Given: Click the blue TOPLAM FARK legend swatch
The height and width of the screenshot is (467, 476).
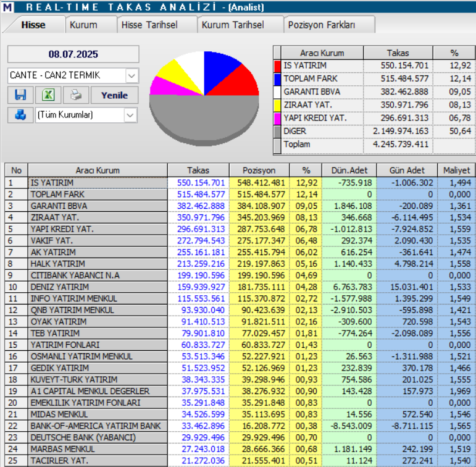Looking at the screenshot, I should [277, 79].
